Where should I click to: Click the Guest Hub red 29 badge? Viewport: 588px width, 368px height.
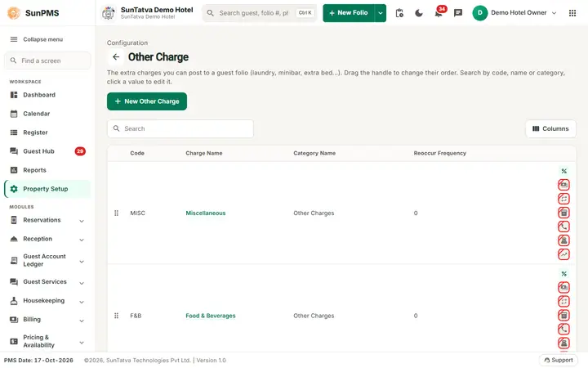click(80, 151)
